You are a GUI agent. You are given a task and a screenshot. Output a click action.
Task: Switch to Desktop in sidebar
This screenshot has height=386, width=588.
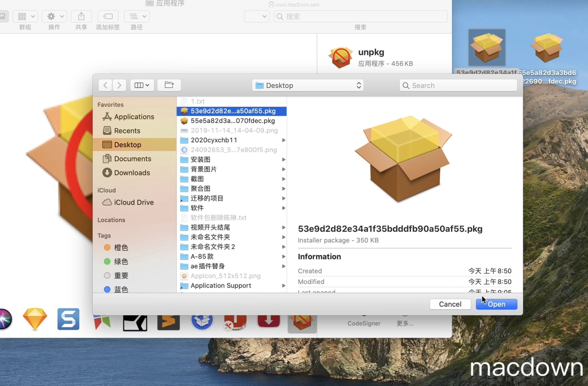(x=127, y=144)
